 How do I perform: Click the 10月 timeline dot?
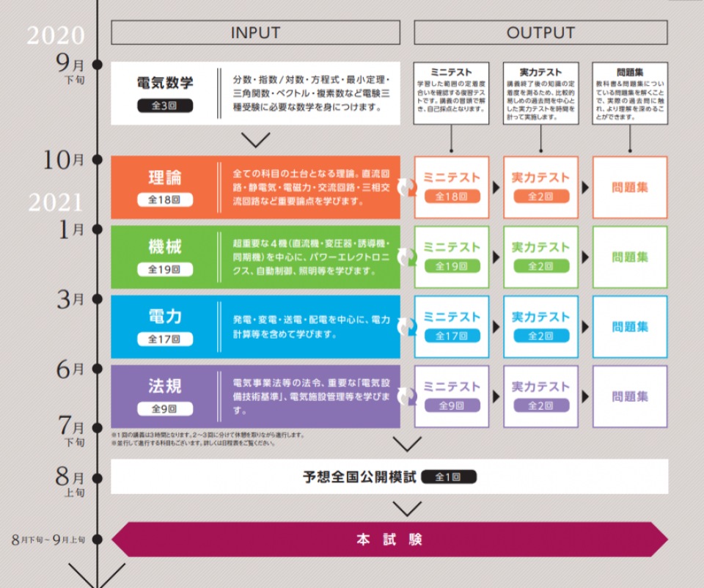coord(98,160)
